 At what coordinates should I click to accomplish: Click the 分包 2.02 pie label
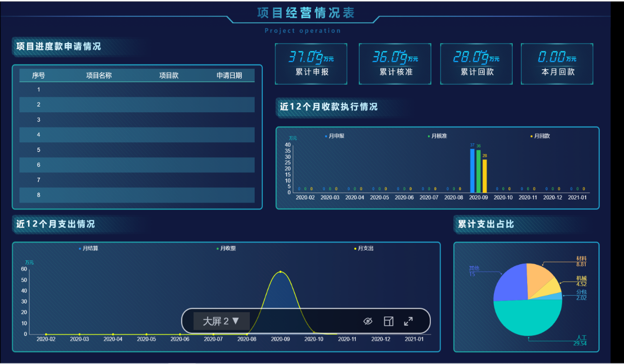tap(581, 295)
